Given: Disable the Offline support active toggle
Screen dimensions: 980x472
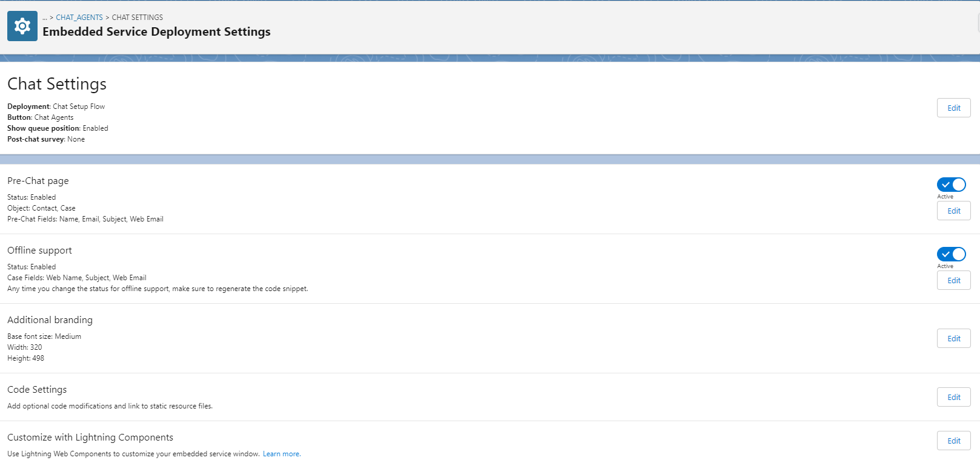Looking at the screenshot, I should coord(951,254).
